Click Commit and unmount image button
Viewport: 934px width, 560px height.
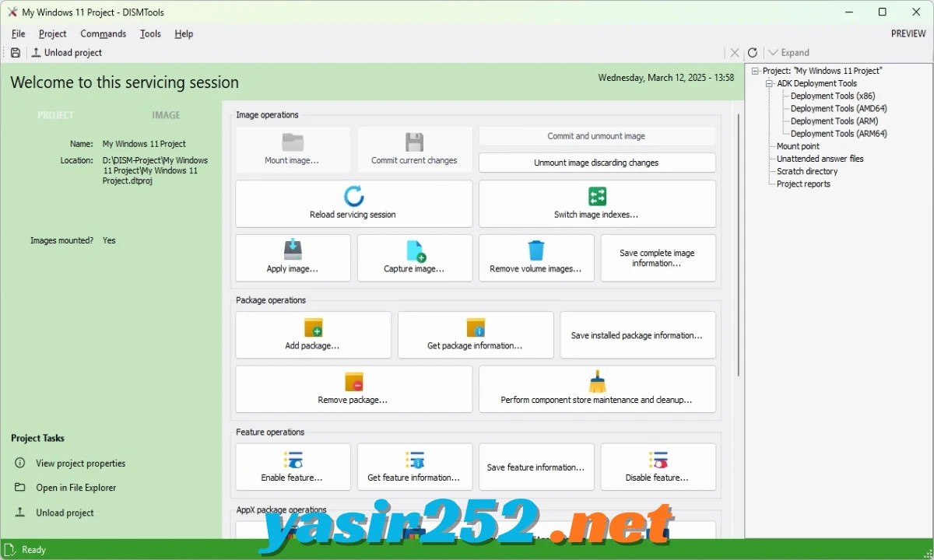tap(597, 136)
